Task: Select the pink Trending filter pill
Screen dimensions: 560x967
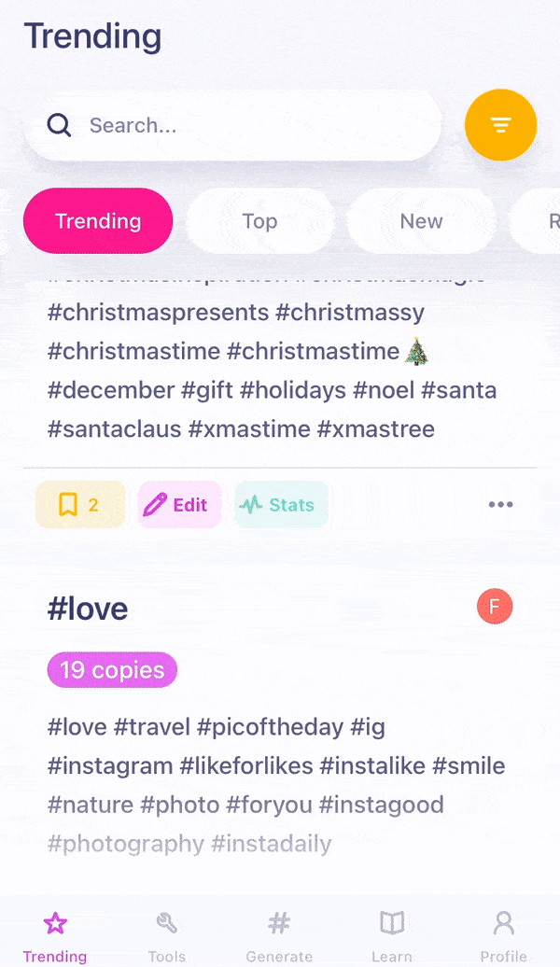Action: point(98,221)
